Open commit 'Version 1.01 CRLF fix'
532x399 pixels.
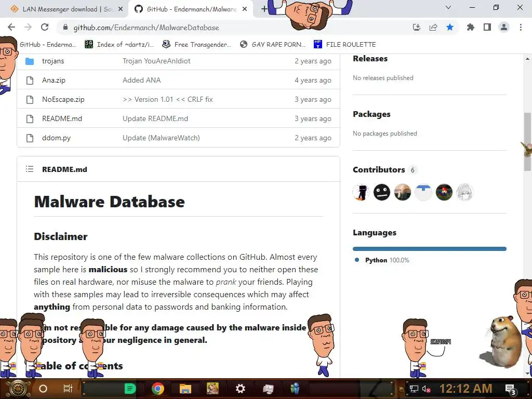point(168,99)
